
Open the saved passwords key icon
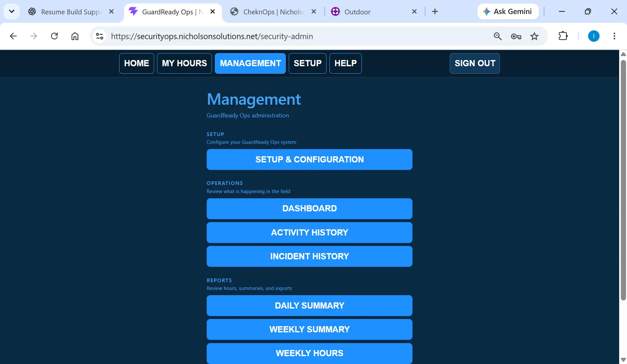point(516,36)
